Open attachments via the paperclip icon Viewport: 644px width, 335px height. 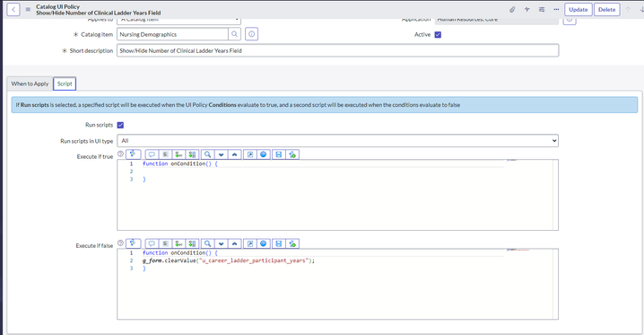tap(512, 10)
